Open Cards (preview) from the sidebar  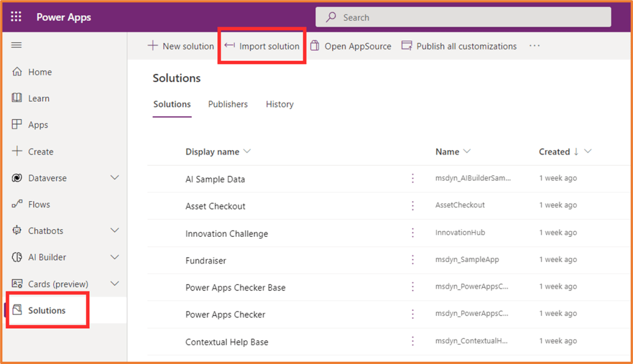click(x=18, y=283)
